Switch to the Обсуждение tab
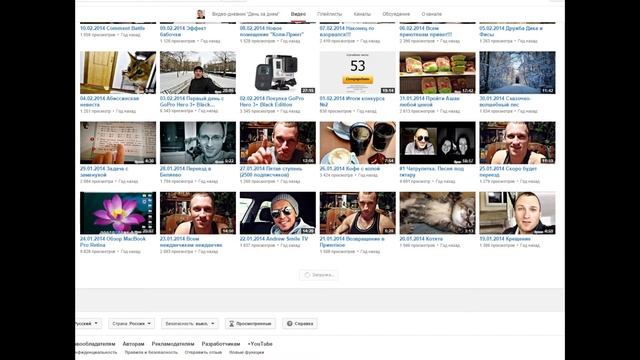 coord(396,14)
